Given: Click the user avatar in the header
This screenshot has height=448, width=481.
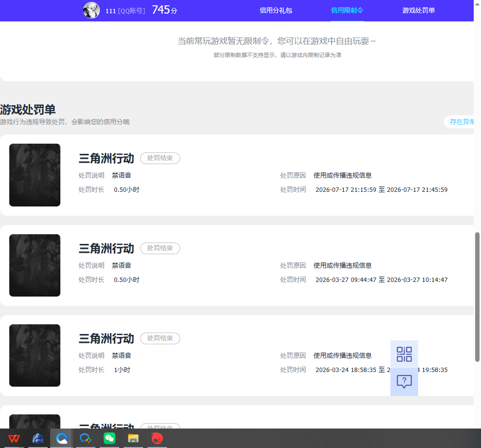Looking at the screenshot, I should [x=92, y=10].
